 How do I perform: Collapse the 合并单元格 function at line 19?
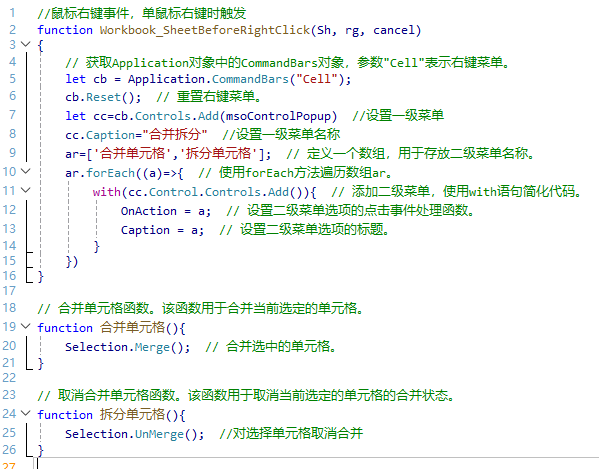[26, 326]
